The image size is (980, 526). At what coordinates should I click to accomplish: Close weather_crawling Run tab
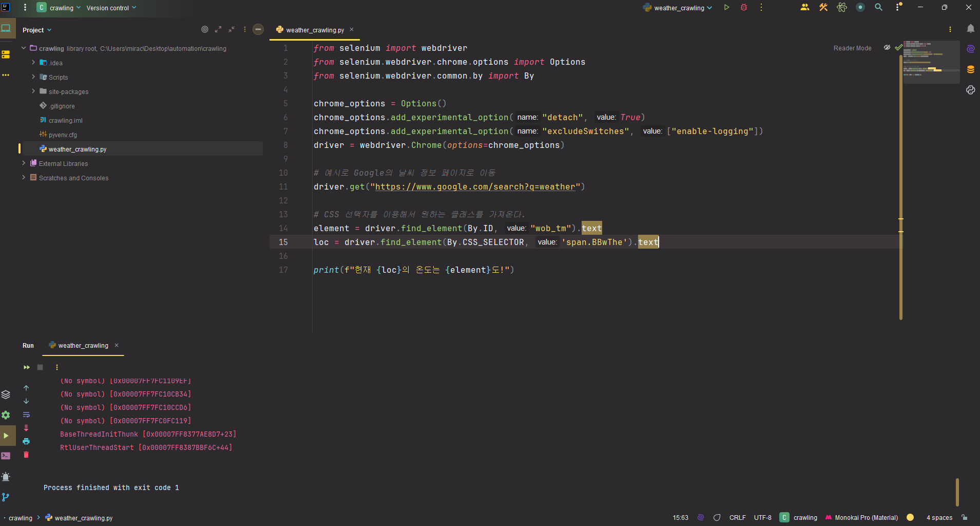[x=117, y=345]
